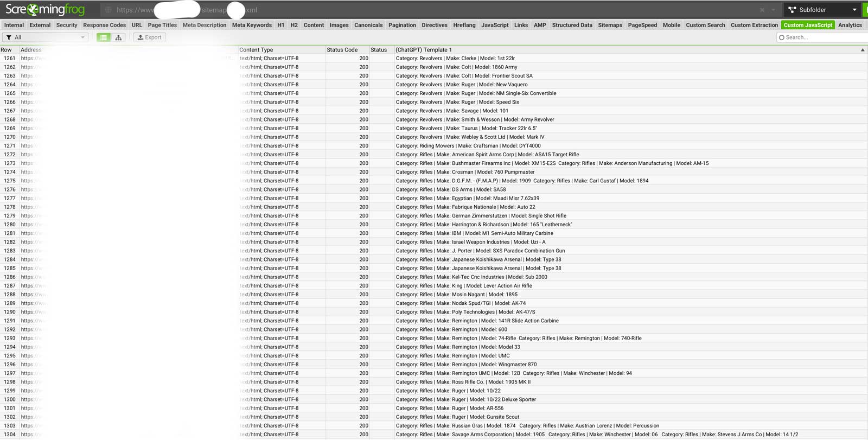868x440 pixels.
Task: Click the Subfolder network icon
Action: 792,10
